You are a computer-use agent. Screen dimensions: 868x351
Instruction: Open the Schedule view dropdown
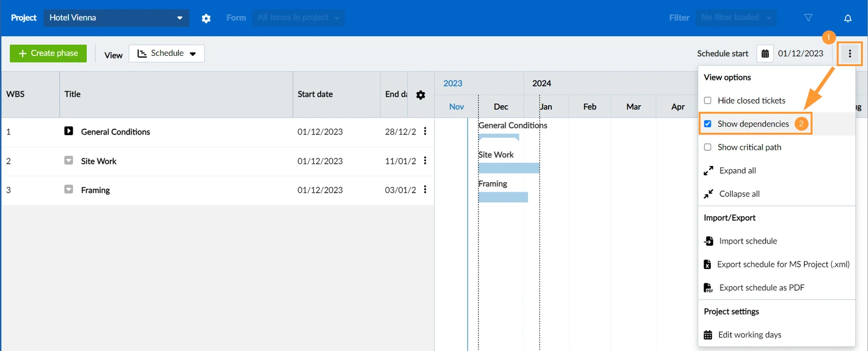[x=167, y=53]
